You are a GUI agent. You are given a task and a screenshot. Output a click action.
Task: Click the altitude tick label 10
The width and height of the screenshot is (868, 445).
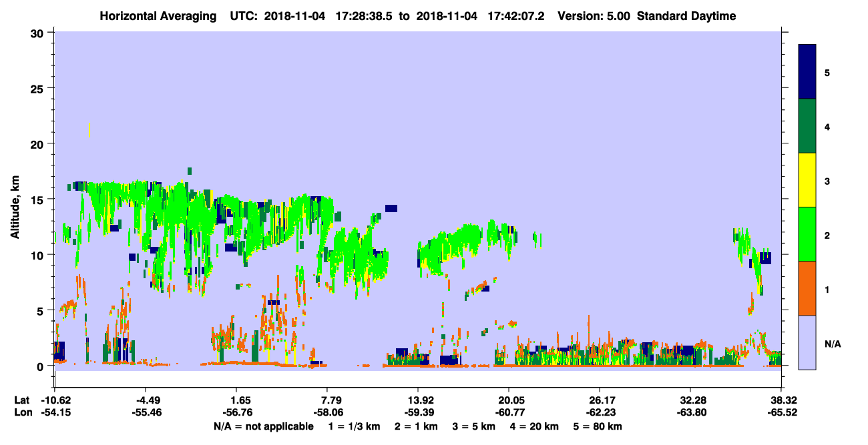tap(39, 255)
